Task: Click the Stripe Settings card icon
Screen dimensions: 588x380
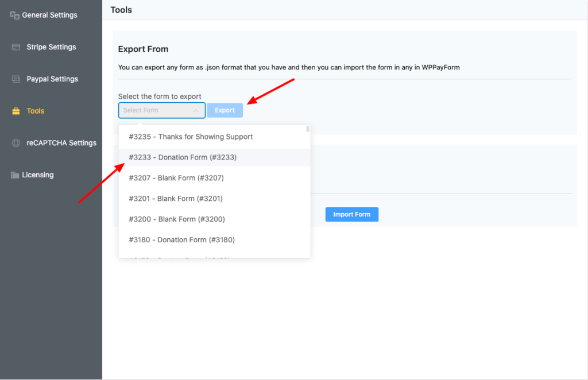Action: tap(16, 47)
